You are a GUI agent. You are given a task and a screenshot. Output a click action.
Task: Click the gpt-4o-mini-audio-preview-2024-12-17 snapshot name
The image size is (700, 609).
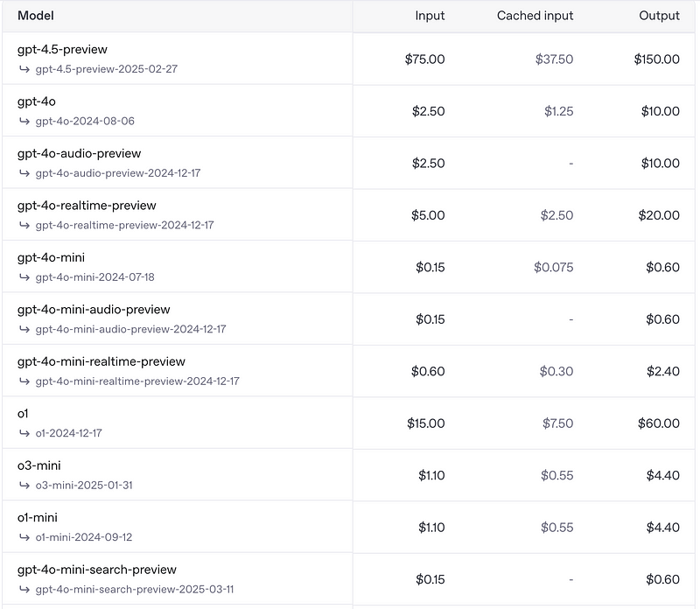click(x=130, y=329)
